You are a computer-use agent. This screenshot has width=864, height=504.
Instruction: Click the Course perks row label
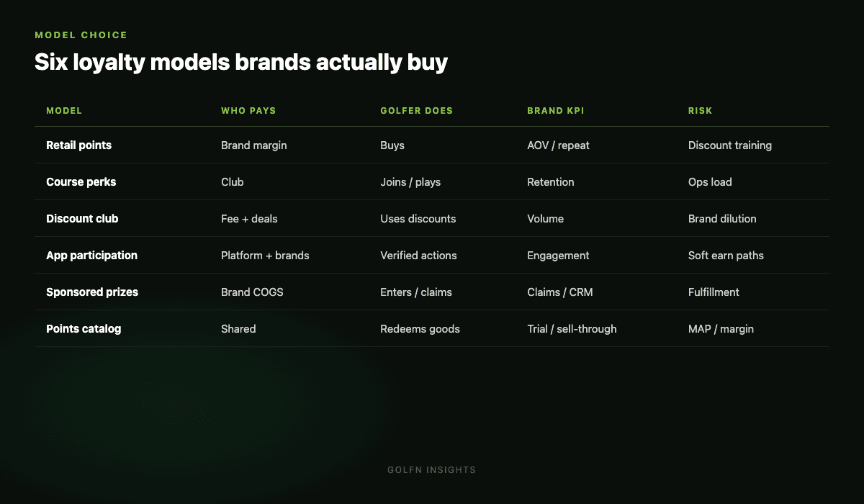pos(81,182)
